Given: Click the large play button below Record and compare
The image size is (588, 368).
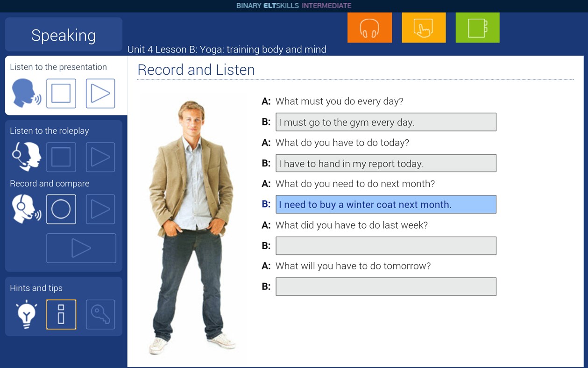Looking at the screenshot, I should pyautogui.click(x=81, y=248).
